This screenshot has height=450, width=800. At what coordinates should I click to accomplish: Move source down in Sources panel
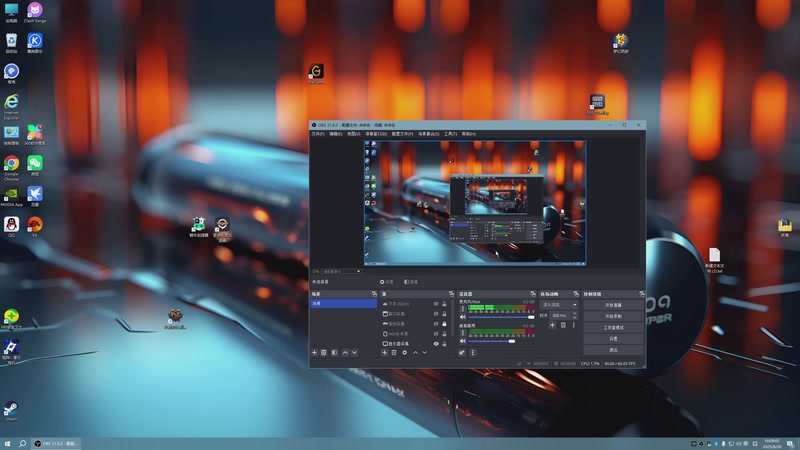tap(424, 353)
